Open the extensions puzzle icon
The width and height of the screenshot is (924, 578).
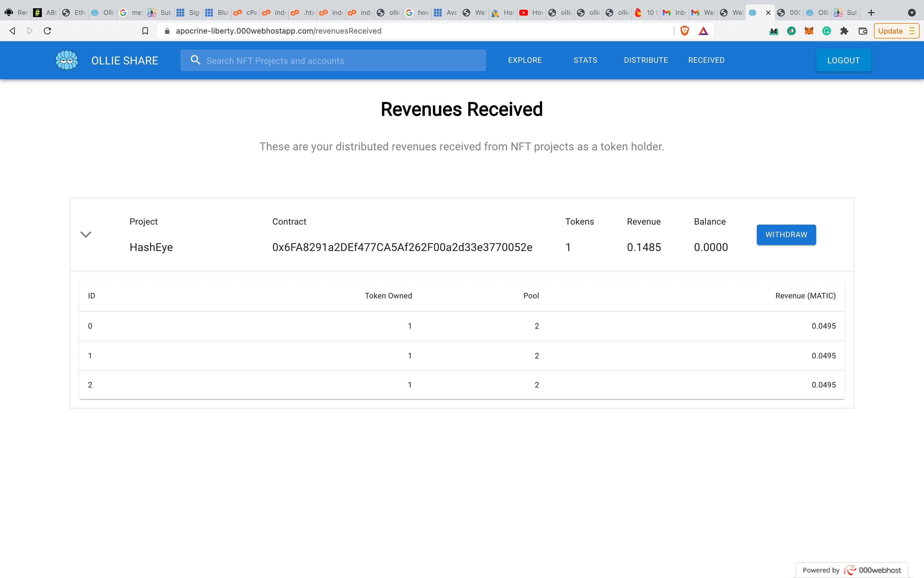point(844,31)
